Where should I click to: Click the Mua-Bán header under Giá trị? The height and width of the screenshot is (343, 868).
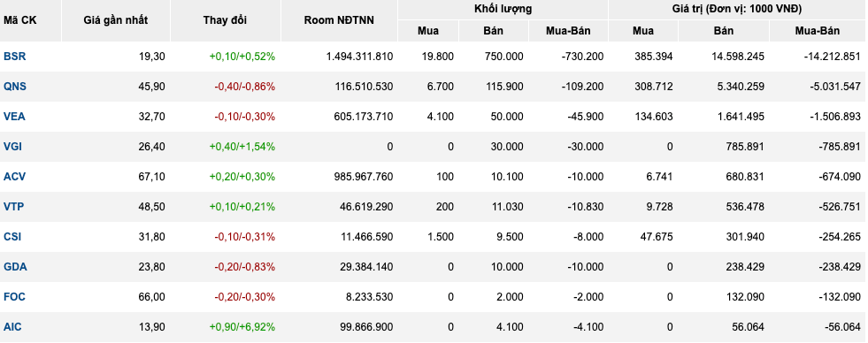click(x=817, y=31)
